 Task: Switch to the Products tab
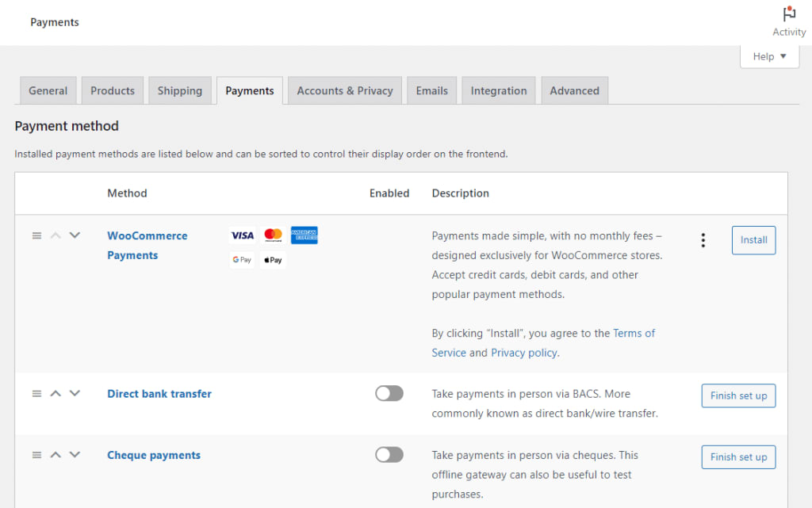(x=113, y=90)
